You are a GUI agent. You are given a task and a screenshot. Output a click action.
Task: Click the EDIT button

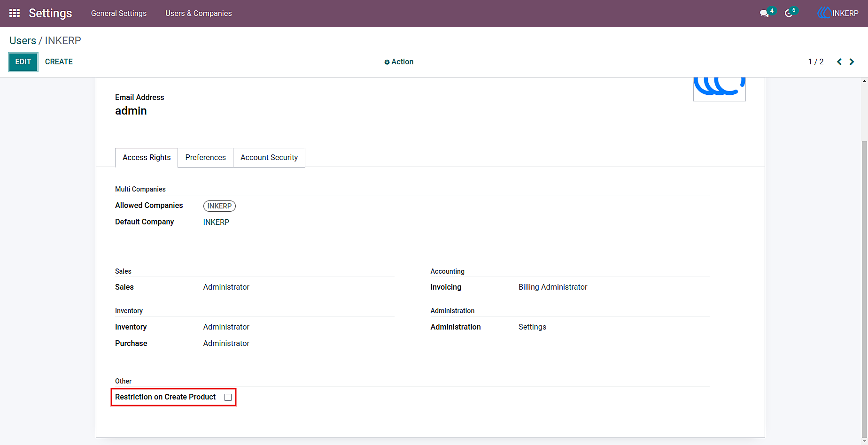[23, 62]
